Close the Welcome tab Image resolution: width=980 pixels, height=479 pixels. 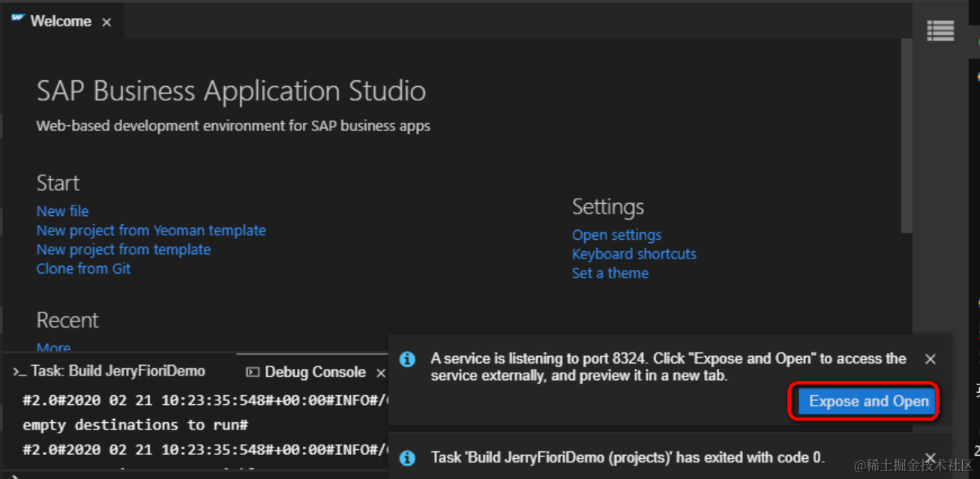tap(106, 22)
